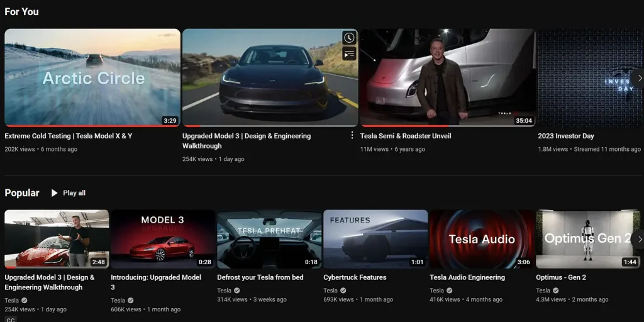Click title Tesla Semi & Roadster Unveil

click(x=406, y=136)
